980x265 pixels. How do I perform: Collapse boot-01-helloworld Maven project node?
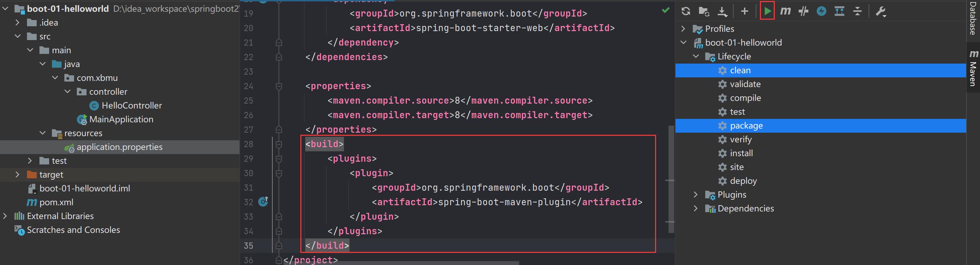tap(683, 42)
